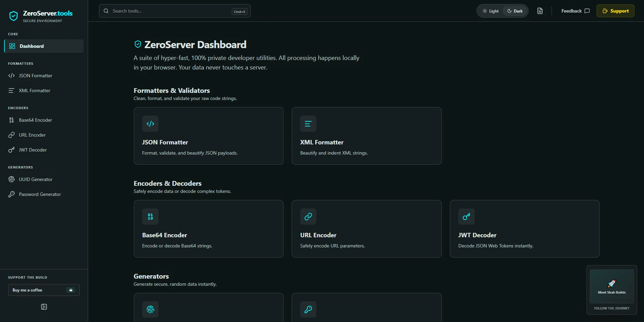Viewport: 644px width, 322px height.
Task: Open XML Formatter from sidebar menu
Action: click(x=44, y=90)
